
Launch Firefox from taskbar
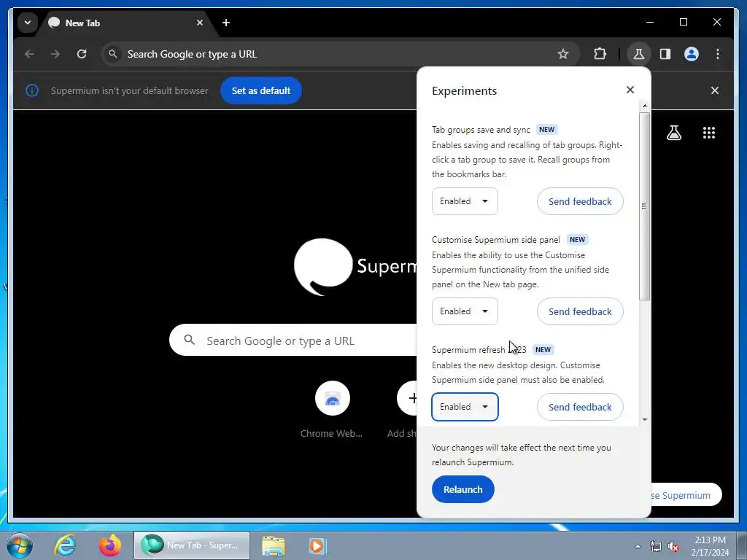coord(109,545)
